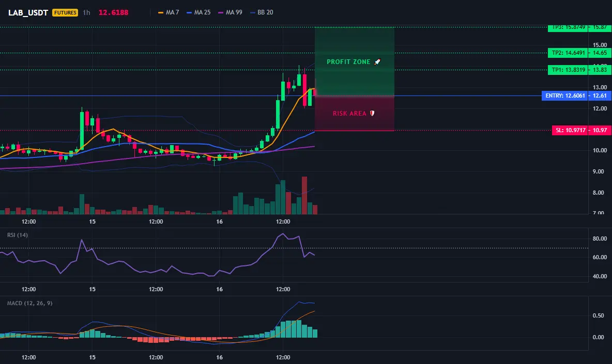Click the 13.83 green axis tag
The image size is (612, 364).
(600, 70)
